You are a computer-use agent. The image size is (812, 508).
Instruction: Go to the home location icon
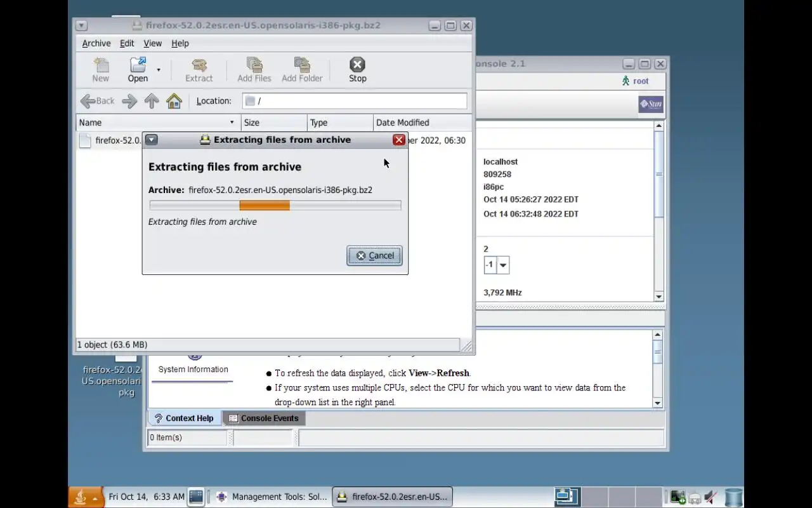[174, 101]
